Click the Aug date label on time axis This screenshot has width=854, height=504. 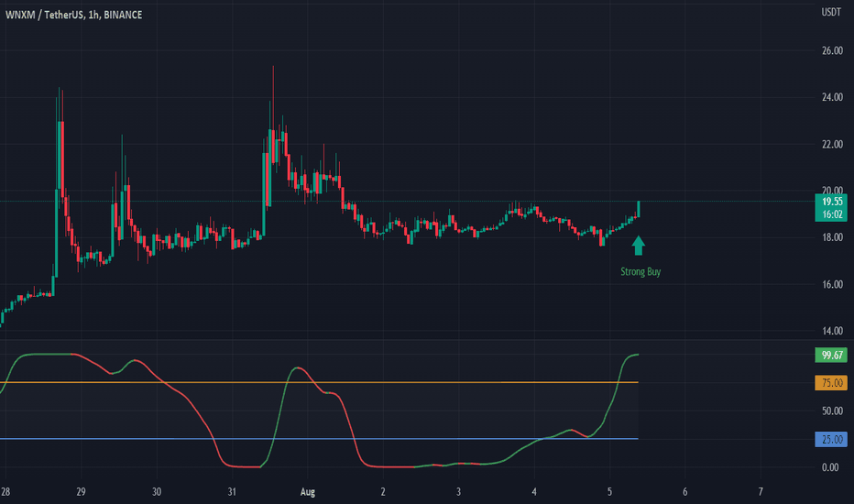tap(308, 492)
